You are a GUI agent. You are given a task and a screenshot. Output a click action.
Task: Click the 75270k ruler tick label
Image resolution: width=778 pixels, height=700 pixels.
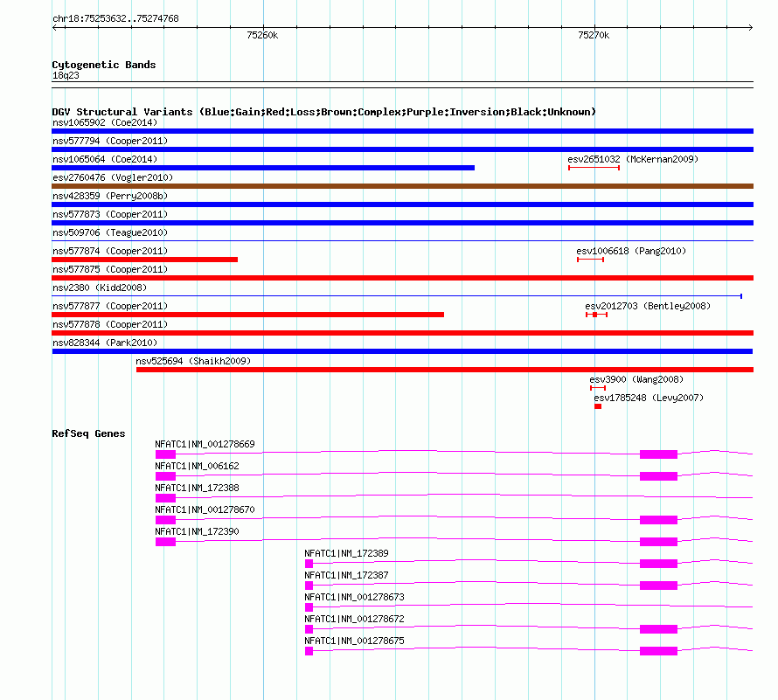[594, 35]
